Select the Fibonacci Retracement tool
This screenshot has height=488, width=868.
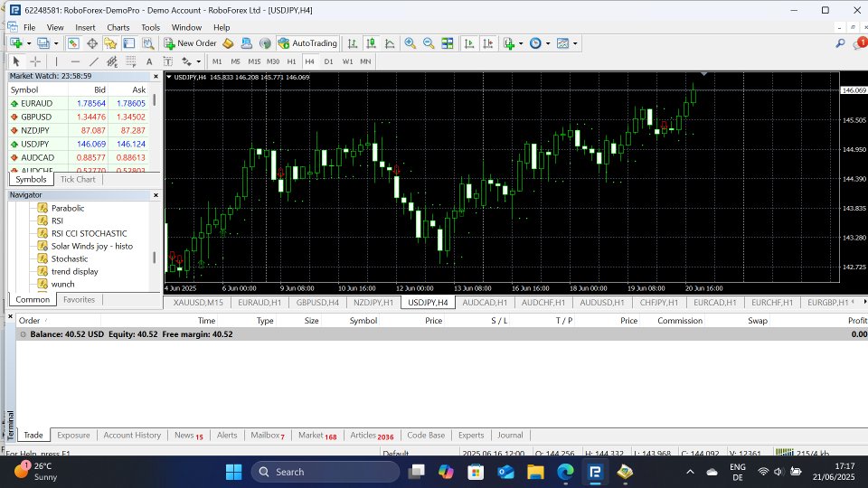point(130,61)
